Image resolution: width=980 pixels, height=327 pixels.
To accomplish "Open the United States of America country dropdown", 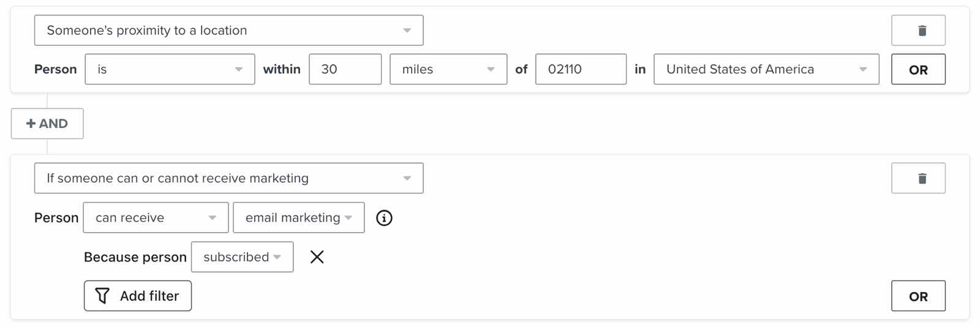I will tap(766, 69).
